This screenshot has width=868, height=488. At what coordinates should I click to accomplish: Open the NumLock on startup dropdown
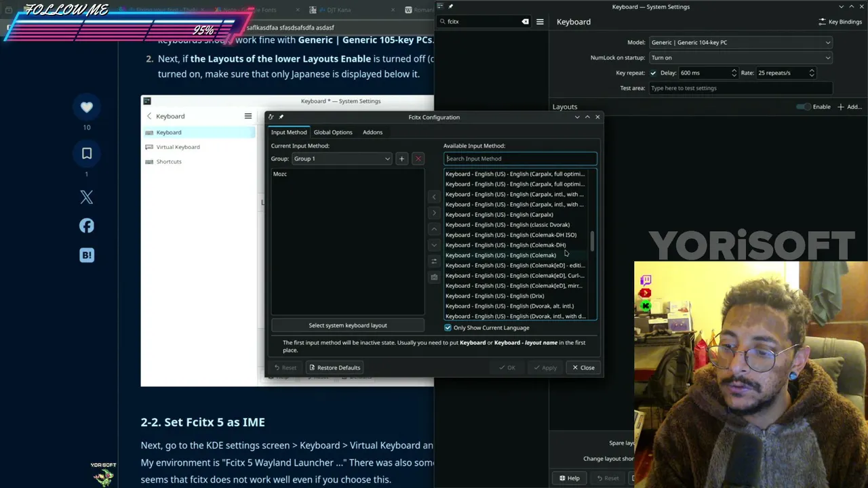click(x=741, y=58)
